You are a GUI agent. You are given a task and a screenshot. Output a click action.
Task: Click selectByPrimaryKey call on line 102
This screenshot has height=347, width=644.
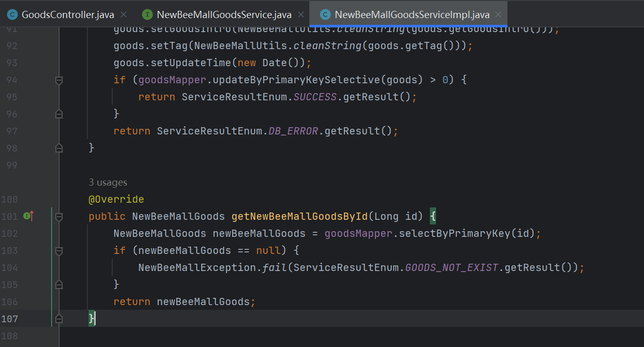pyautogui.click(x=454, y=233)
